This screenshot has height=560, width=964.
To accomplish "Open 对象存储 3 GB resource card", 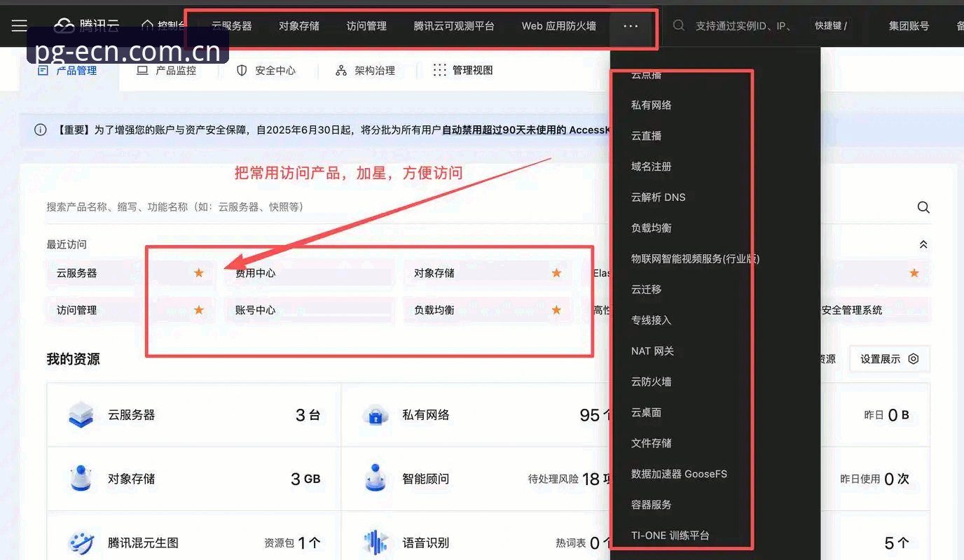I will [x=194, y=479].
